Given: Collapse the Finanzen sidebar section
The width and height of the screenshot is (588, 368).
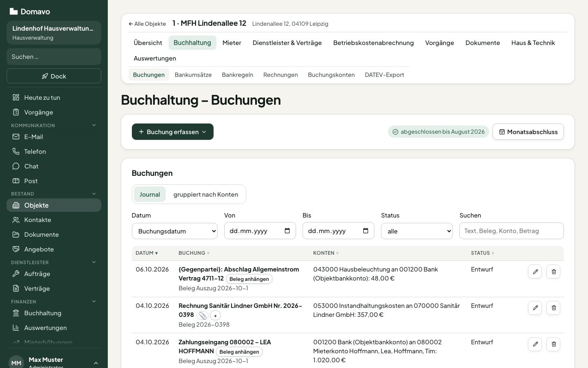Looking at the screenshot, I should (x=54, y=301).
